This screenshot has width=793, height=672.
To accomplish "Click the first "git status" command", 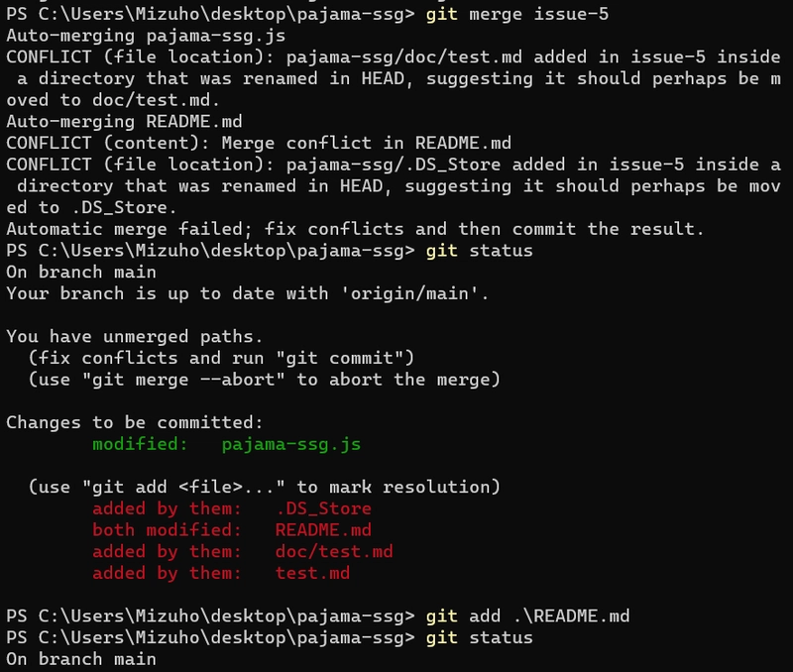I will coord(479,251).
